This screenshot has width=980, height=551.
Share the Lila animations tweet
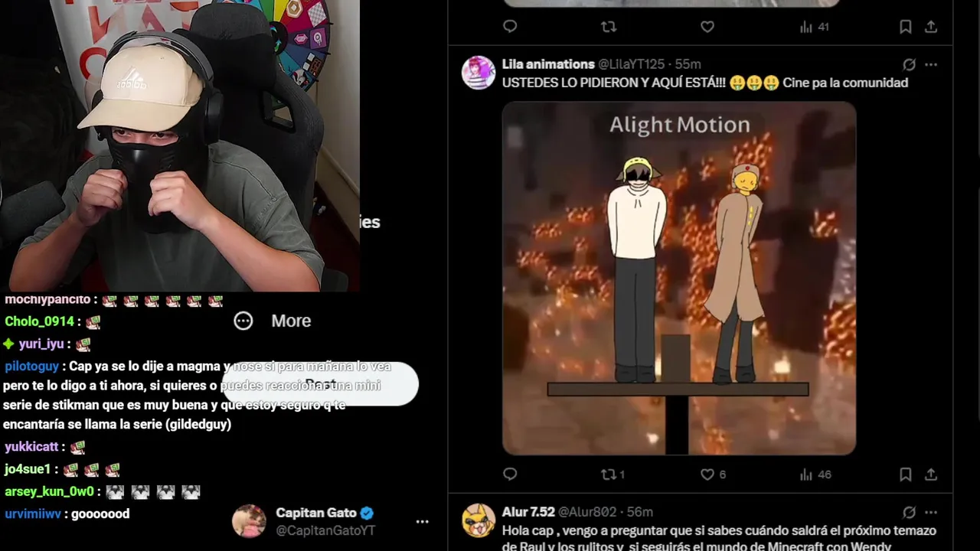(x=931, y=474)
